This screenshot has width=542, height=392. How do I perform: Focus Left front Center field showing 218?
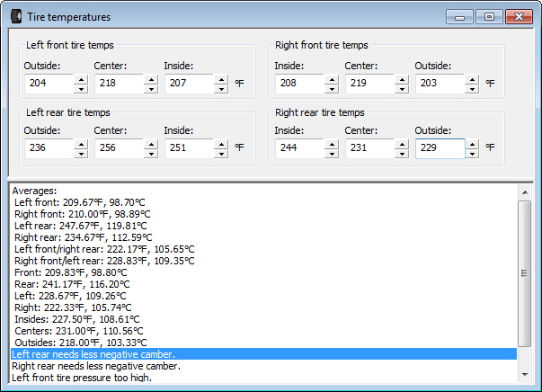[120, 84]
